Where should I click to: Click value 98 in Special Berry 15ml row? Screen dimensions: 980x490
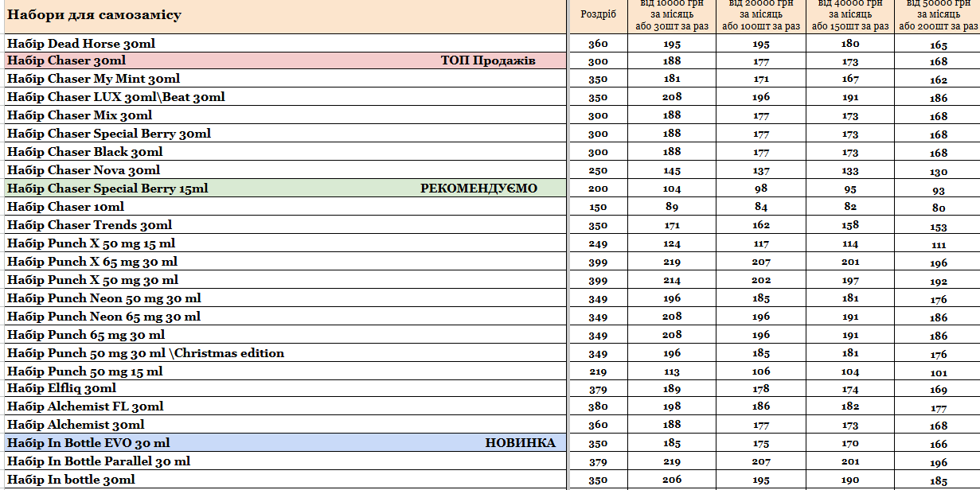(761, 189)
